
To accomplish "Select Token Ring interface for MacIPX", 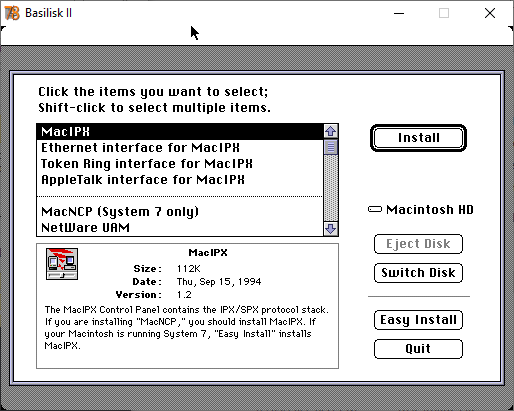I will coord(180,164).
